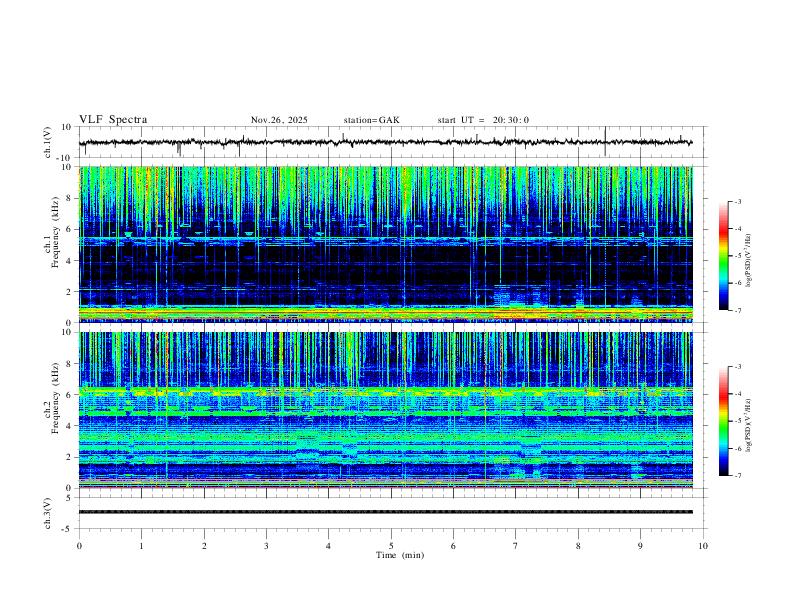The image size is (792, 612).
Task: Click the -7 label on lower color bar
Action: point(738,475)
